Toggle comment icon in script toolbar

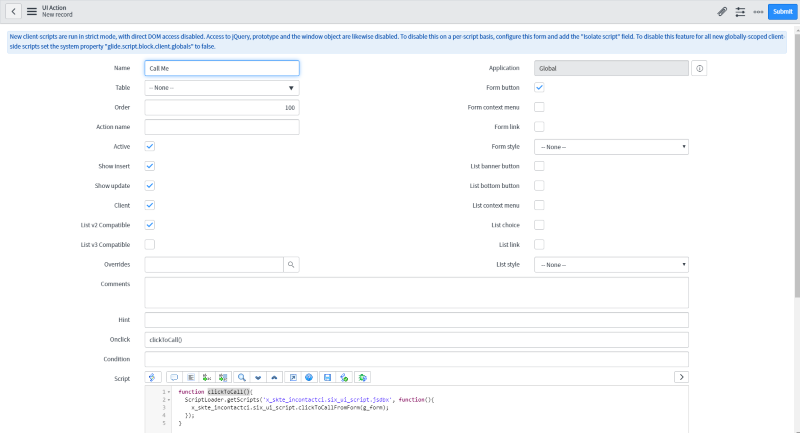[173, 377]
